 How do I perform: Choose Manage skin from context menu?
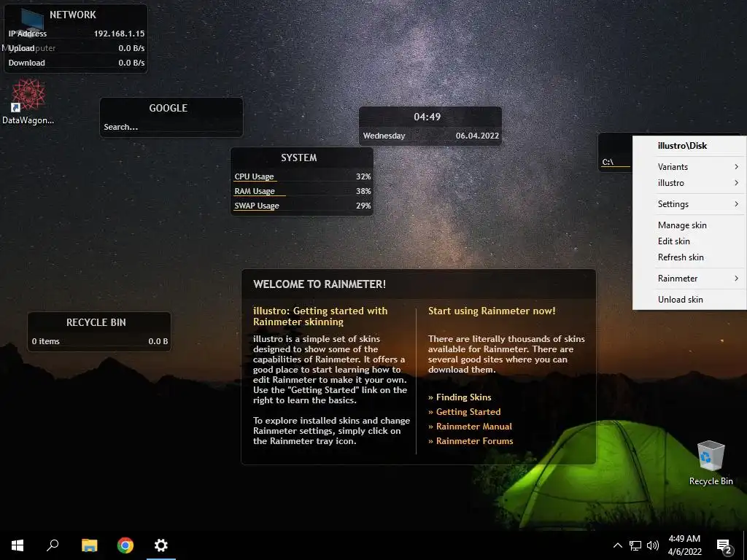689,225
